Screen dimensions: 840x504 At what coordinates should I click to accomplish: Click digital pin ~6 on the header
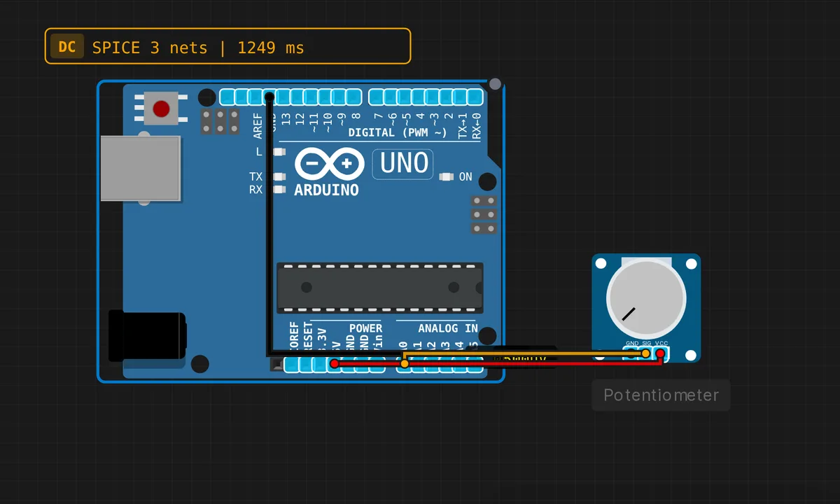coord(391,97)
